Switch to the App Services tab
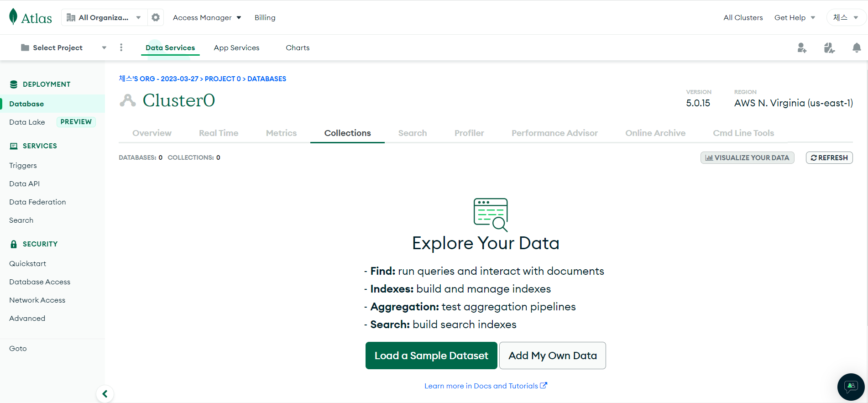 (x=236, y=47)
